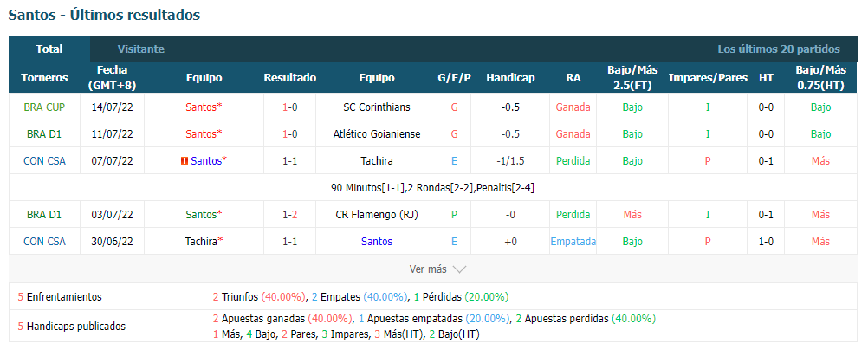Click the Ver más text
This screenshot has height=350, width=868.
(428, 269)
